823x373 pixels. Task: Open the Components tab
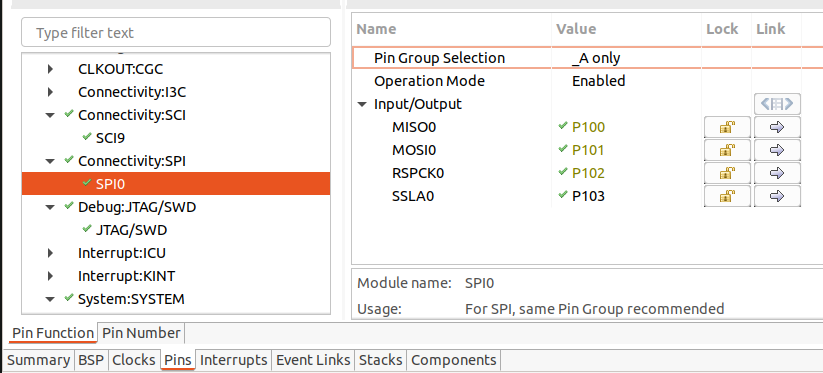tap(454, 360)
